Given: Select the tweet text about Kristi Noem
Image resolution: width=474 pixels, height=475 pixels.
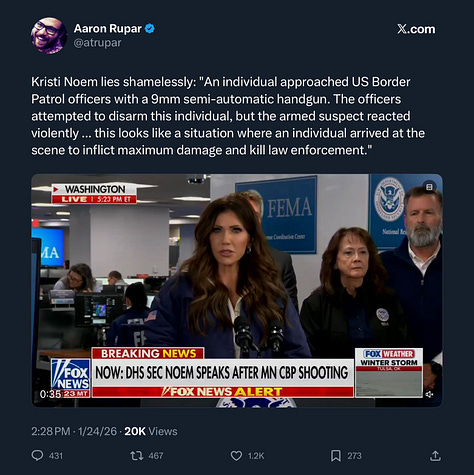Looking at the screenshot, I should pos(228,116).
